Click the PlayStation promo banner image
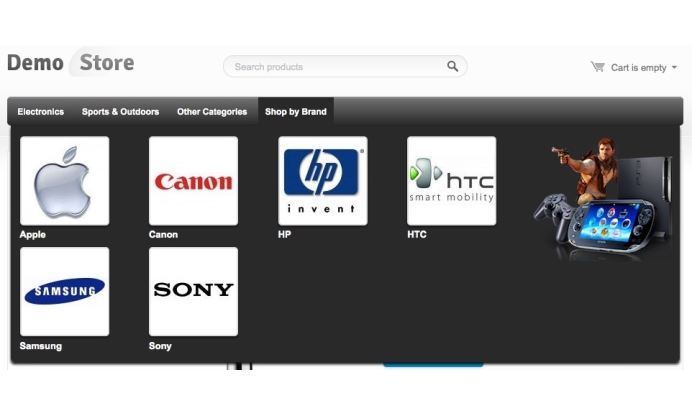The image size is (692, 415). point(603,199)
